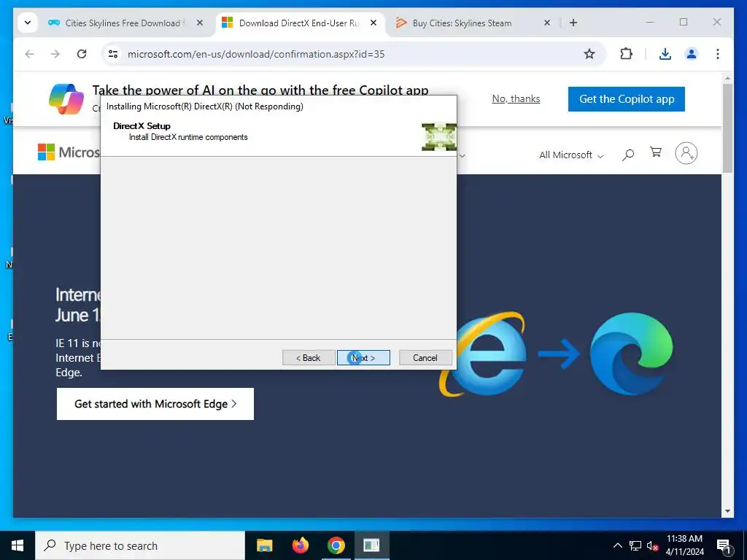Open Chrome from the taskbar
Image resolution: width=747 pixels, height=560 pixels.
(336, 545)
